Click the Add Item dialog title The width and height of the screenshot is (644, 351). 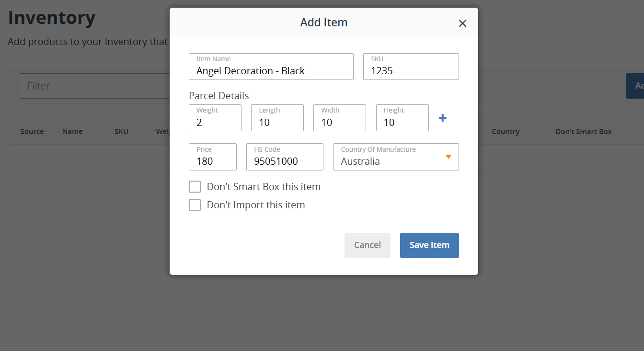point(324,23)
